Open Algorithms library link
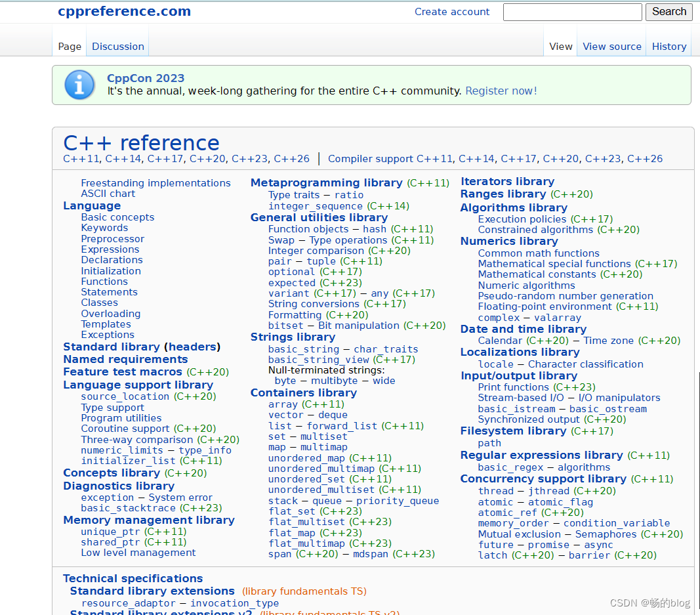The height and width of the screenshot is (615, 700). point(514,208)
